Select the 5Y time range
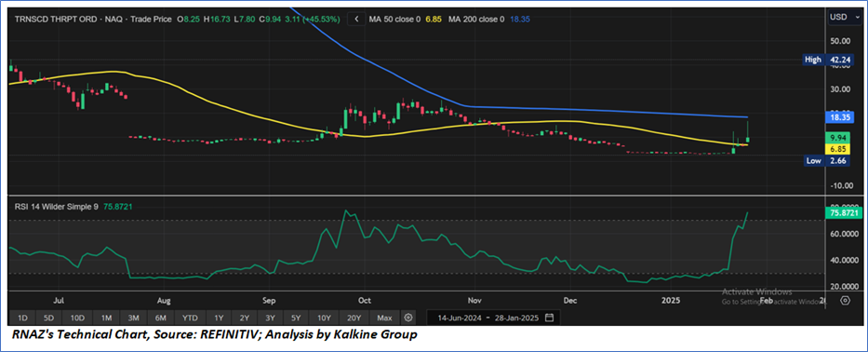This screenshot has height=352, width=868. pyautogui.click(x=295, y=318)
